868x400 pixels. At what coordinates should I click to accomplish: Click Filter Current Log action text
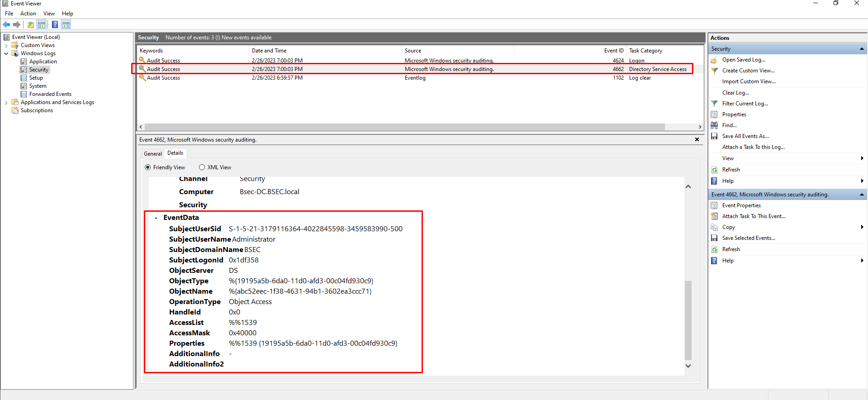[745, 104]
